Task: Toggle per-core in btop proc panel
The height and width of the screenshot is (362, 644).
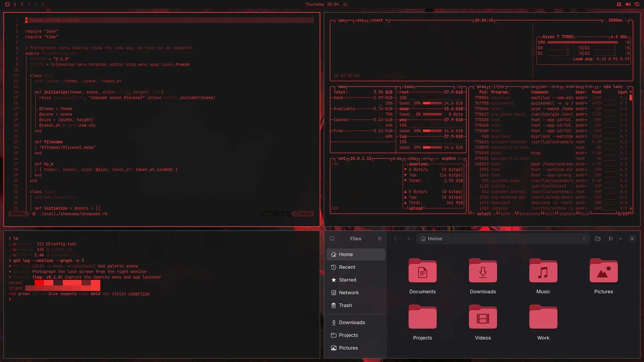Action: [x=549, y=87]
